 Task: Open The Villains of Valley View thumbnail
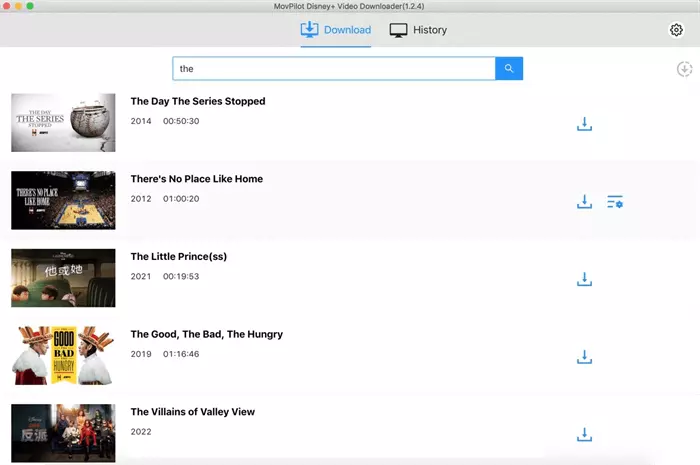tap(63, 432)
